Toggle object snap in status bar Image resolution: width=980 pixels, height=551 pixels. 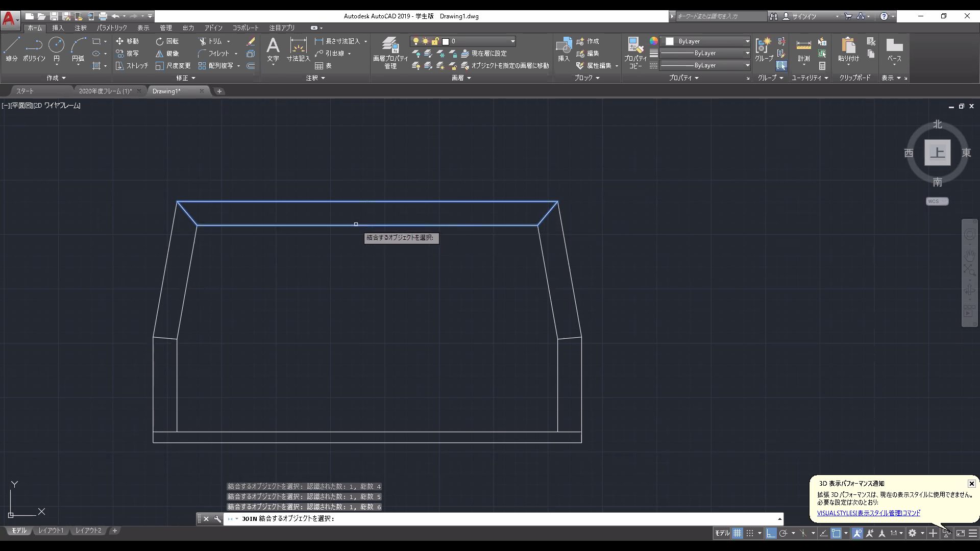(x=836, y=533)
